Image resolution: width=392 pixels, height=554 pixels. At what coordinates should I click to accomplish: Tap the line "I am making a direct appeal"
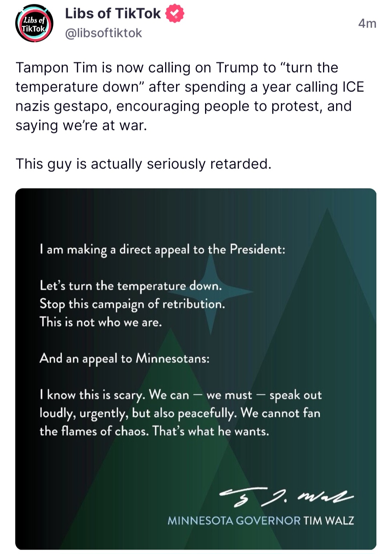pos(162,250)
